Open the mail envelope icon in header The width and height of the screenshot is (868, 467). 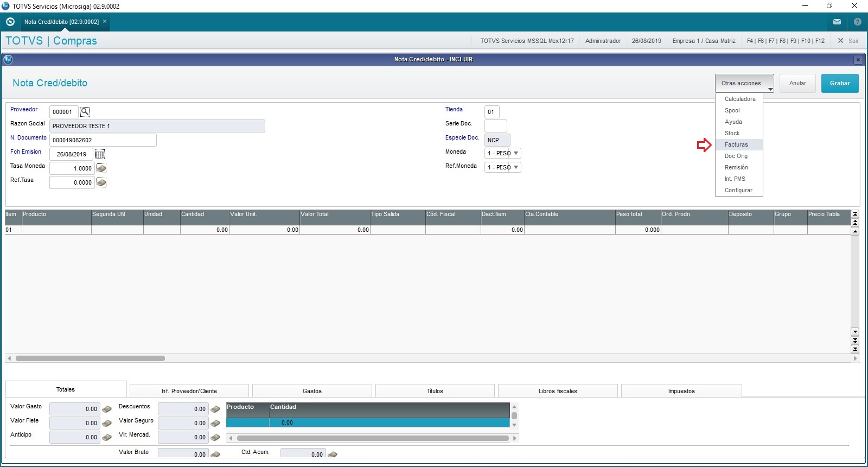pos(837,22)
